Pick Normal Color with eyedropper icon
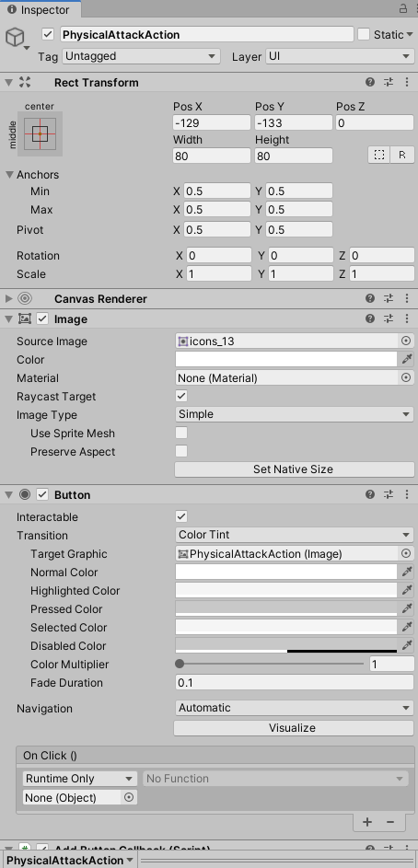Screen dimensions: 418x868 pyautogui.click(x=408, y=572)
